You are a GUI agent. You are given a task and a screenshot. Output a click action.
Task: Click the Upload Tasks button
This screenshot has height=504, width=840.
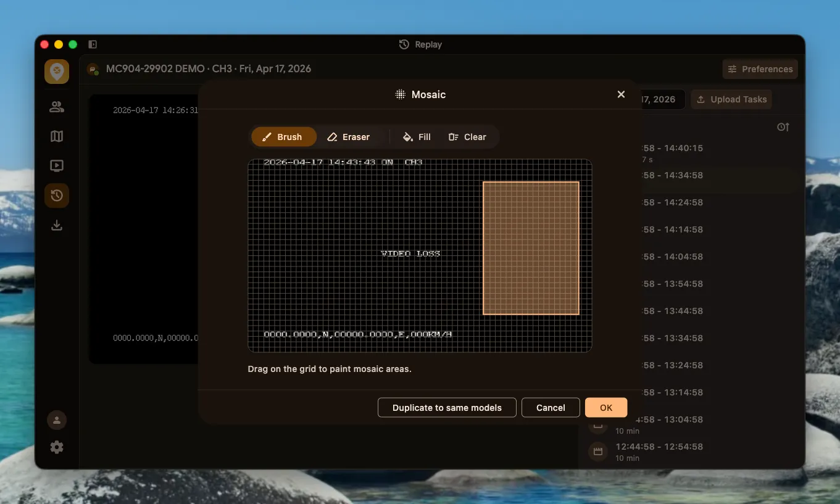[x=732, y=99]
